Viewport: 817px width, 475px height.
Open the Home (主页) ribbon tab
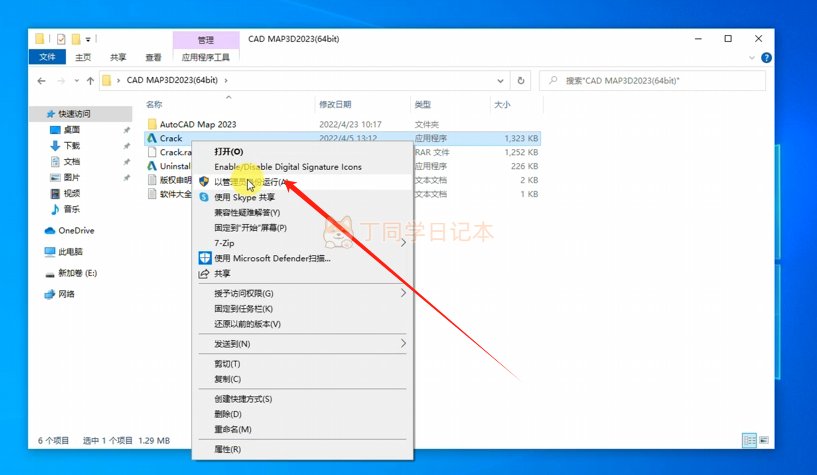coord(83,57)
